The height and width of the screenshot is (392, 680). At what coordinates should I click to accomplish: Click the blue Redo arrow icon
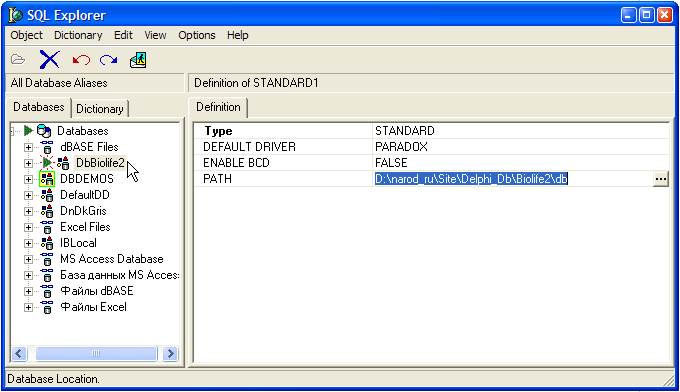point(108,59)
